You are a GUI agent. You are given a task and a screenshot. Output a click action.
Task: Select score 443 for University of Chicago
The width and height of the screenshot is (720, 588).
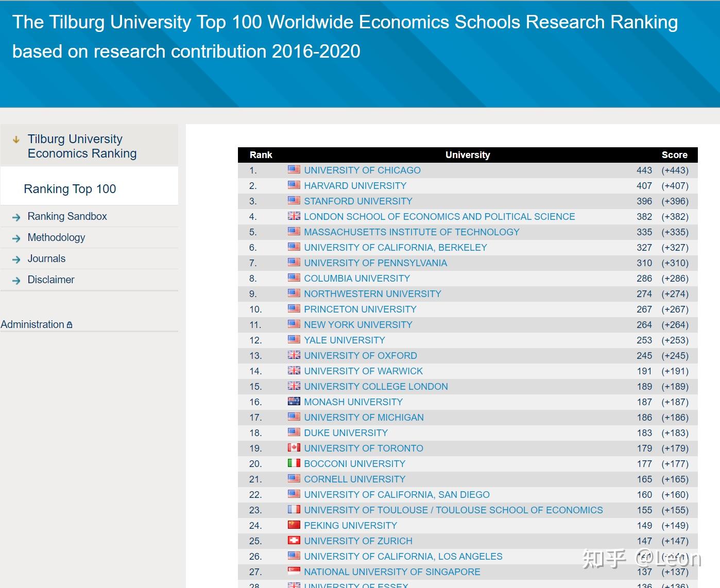pyautogui.click(x=644, y=170)
